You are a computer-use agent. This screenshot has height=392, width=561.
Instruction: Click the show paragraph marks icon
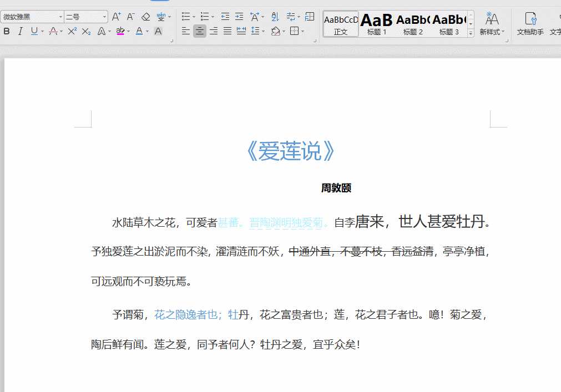point(291,17)
